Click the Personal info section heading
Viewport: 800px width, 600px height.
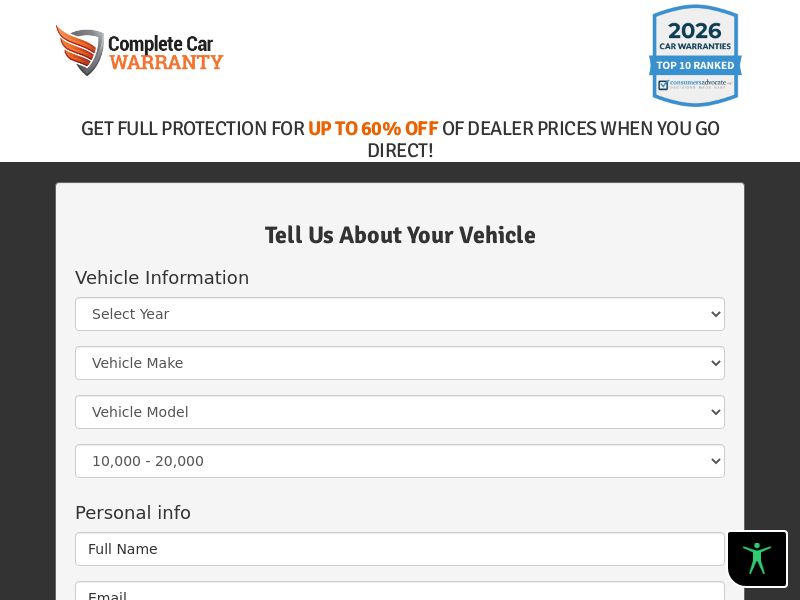click(x=133, y=513)
